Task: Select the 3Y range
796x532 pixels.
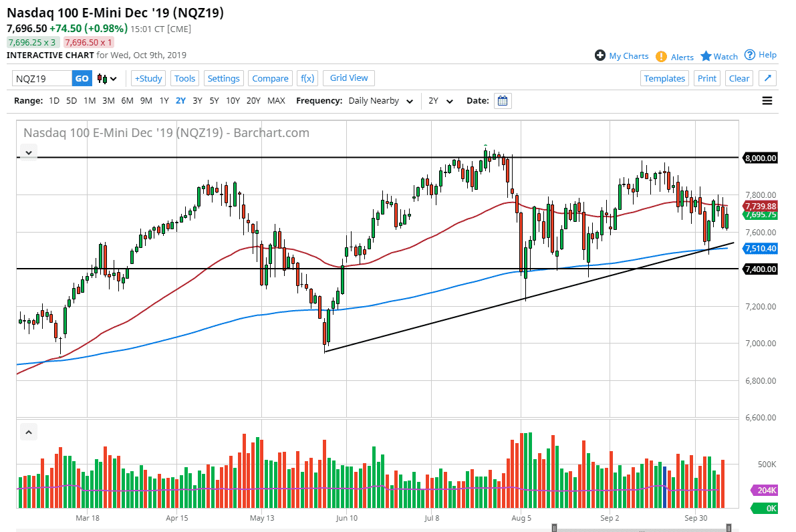Action: (x=197, y=100)
